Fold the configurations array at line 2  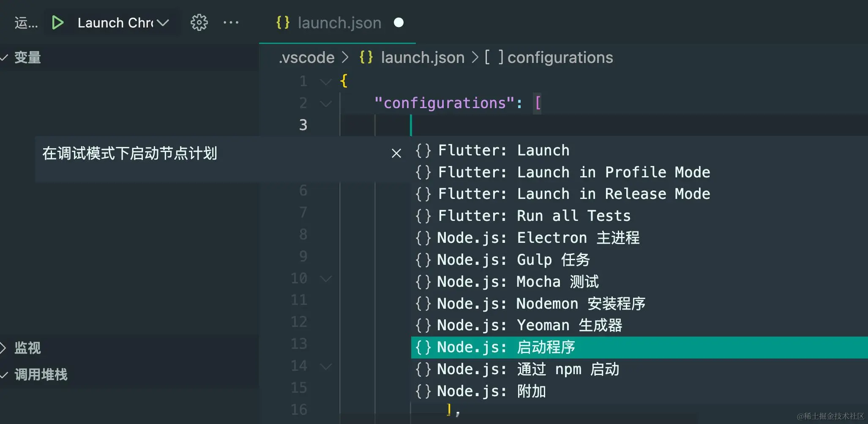pos(326,103)
